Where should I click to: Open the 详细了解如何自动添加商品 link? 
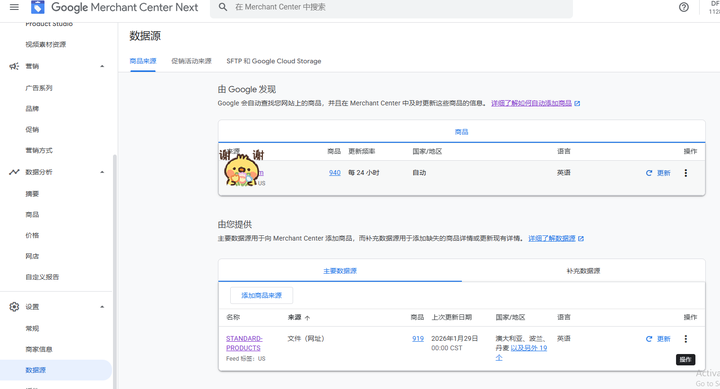[x=531, y=103]
